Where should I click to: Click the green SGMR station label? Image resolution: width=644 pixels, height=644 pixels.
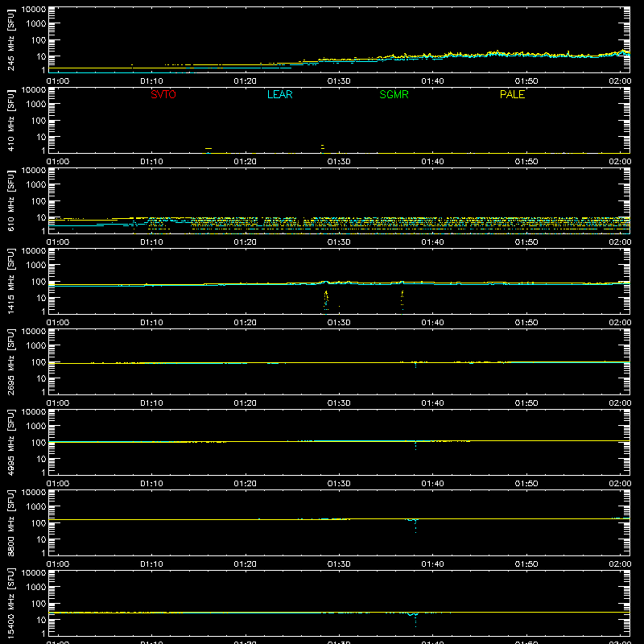(x=394, y=94)
